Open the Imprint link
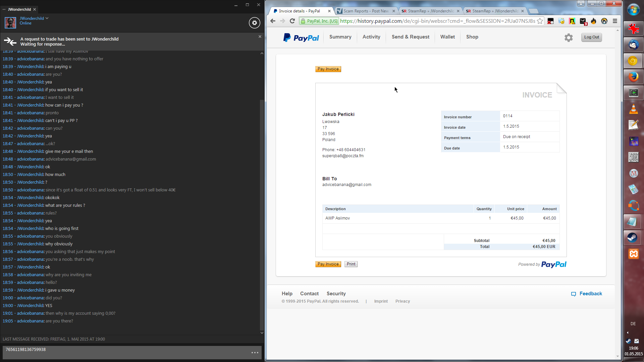 [x=381, y=301]
